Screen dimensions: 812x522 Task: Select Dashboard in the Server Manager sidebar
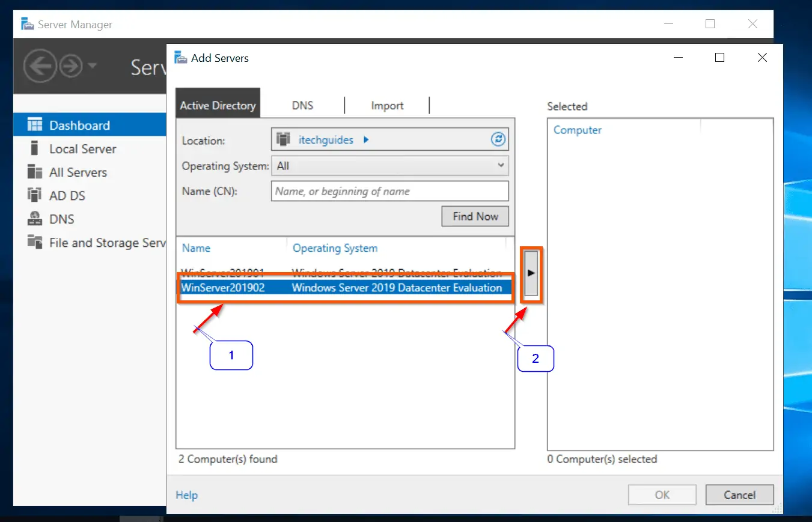click(90, 125)
